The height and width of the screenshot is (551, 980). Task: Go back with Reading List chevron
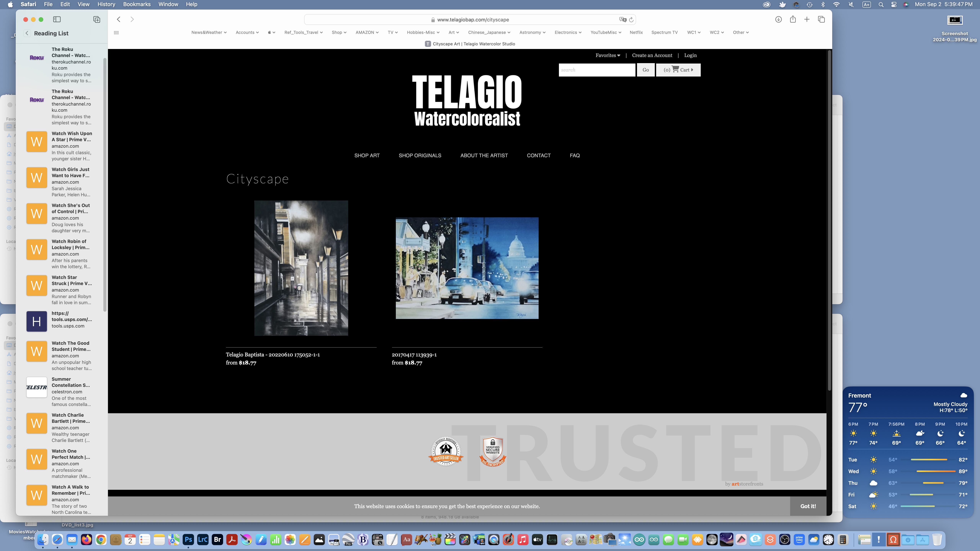click(x=27, y=33)
